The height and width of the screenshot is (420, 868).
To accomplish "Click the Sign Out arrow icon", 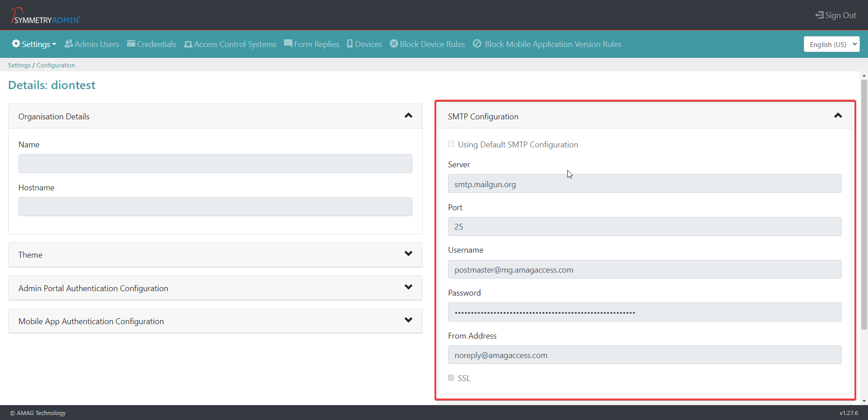I will [x=819, y=15].
